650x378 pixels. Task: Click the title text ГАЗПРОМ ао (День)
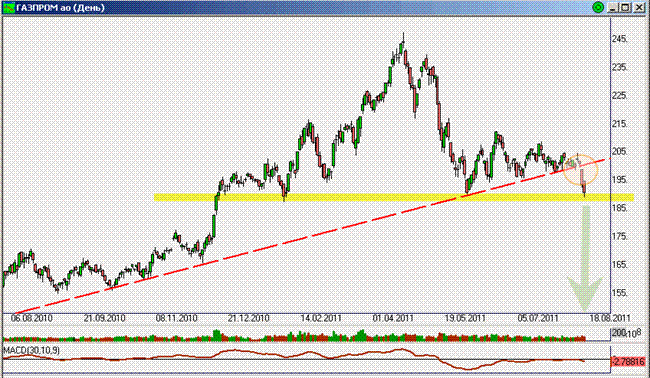click(61, 7)
